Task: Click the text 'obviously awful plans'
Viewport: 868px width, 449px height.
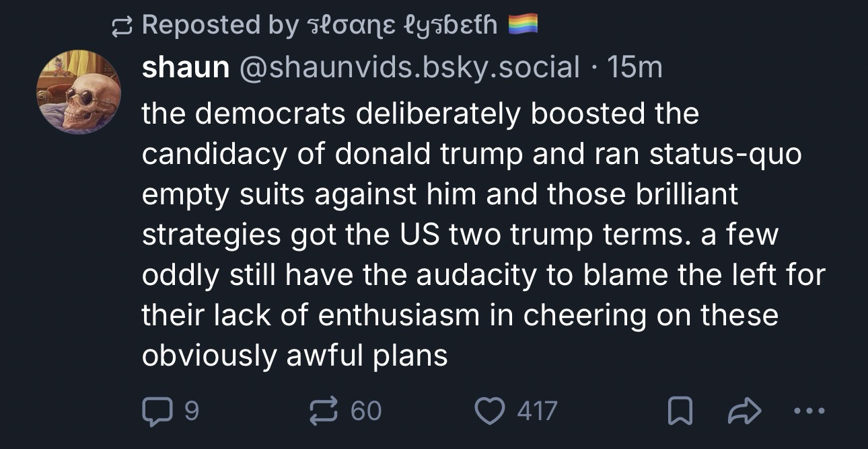Action: 294,356
